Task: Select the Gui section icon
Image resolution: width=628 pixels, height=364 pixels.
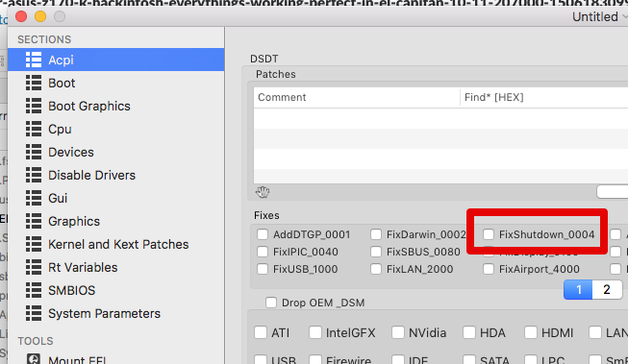Action: click(34, 198)
